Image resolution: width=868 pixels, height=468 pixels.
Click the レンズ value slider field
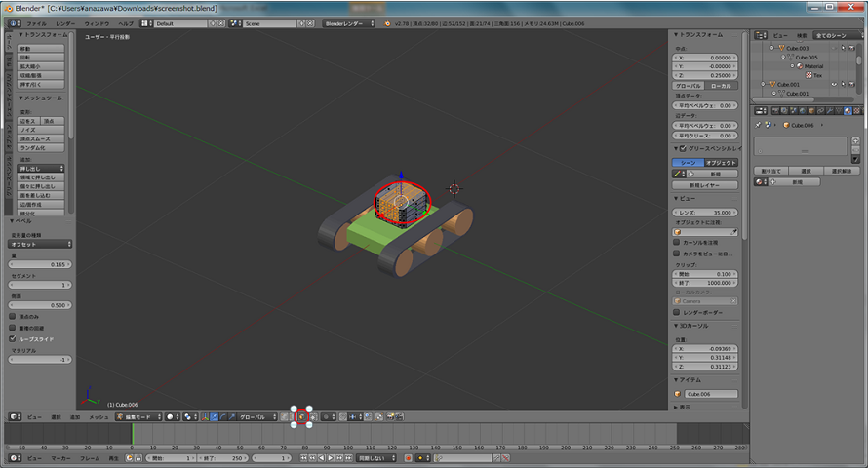pyautogui.click(x=705, y=212)
